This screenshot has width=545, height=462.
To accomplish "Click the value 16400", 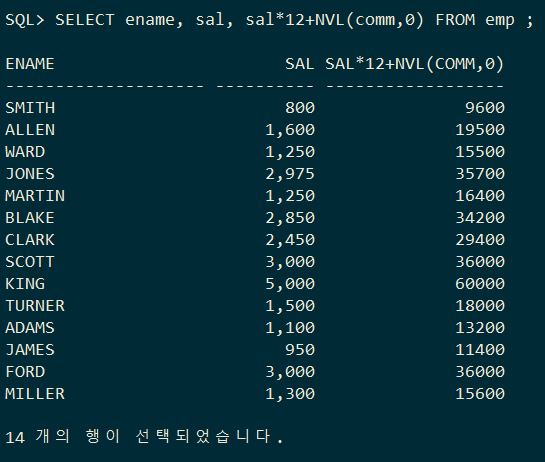I will click(480, 196).
